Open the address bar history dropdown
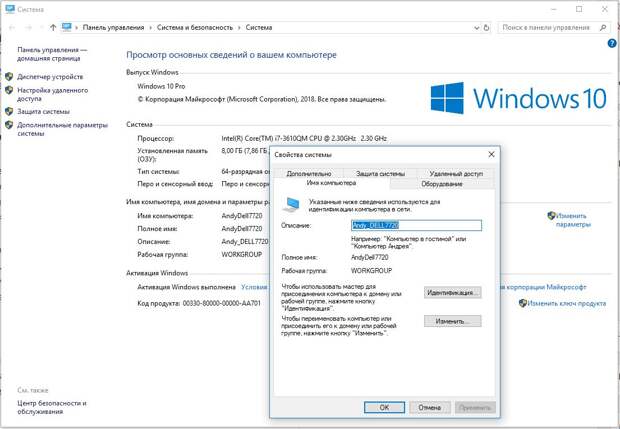 tap(476, 28)
